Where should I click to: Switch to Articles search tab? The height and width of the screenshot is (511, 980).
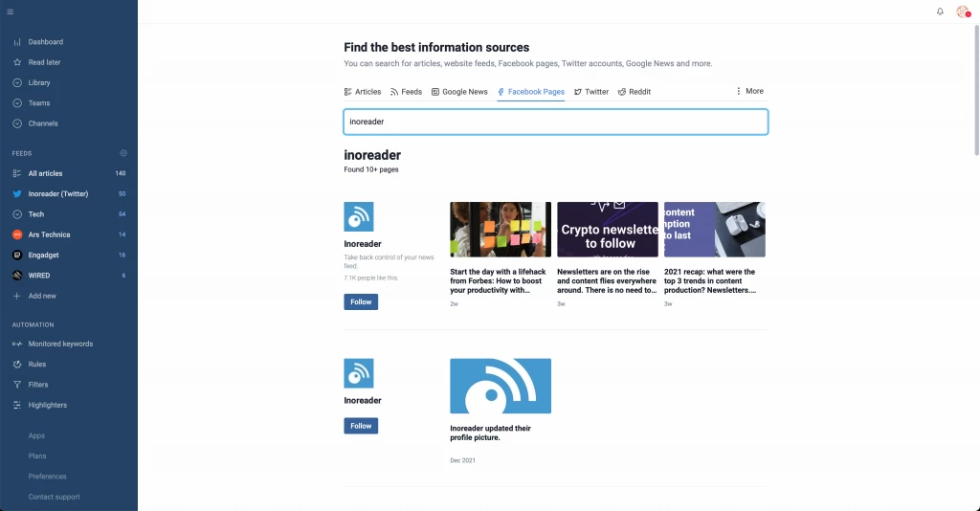(x=363, y=92)
